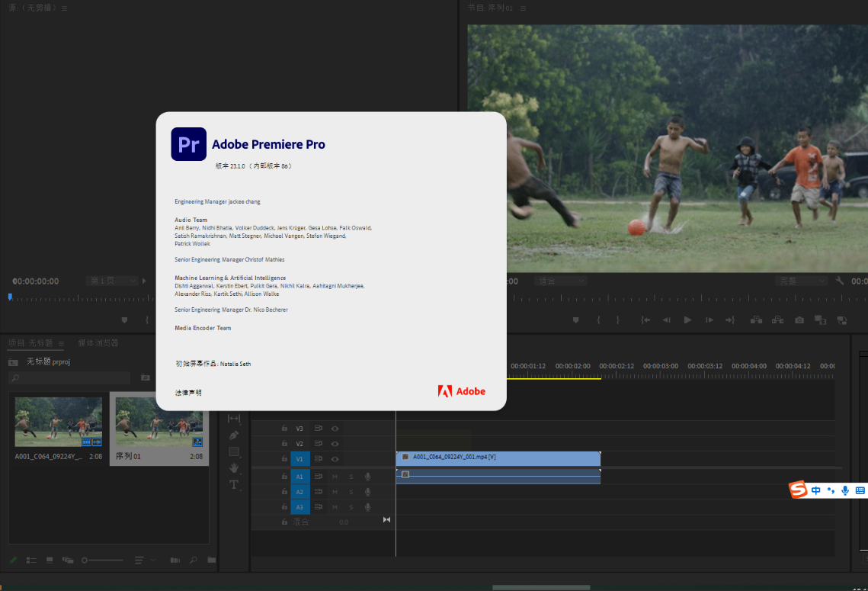Viewport: 868px width, 591px height.
Task: Open the comparison view button in Program monitor
Action: pyautogui.click(x=821, y=320)
